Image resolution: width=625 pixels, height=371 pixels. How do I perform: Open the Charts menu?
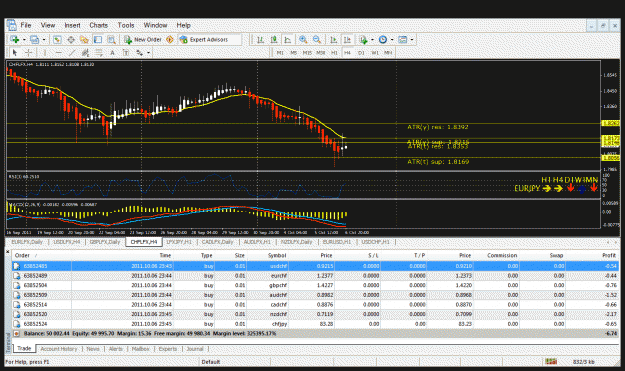[x=98, y=25]
